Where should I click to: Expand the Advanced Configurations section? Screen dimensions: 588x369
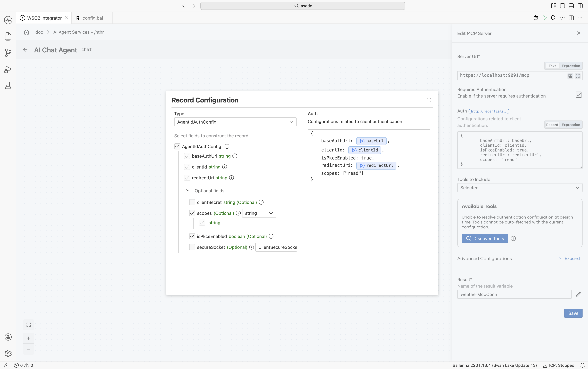[569, 258]
